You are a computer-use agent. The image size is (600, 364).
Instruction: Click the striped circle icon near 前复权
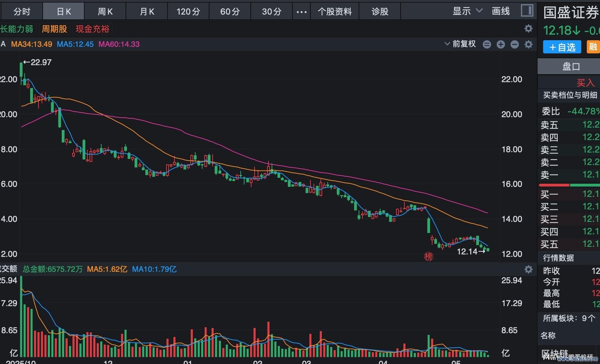pos(487,44)
